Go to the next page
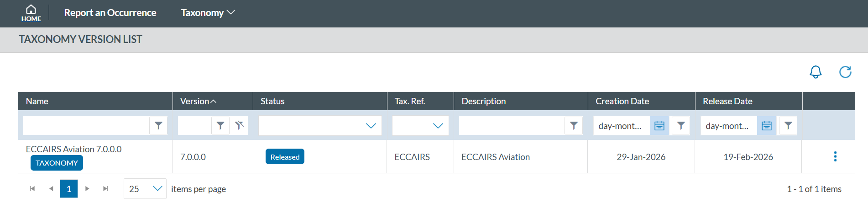The width and height of the screenshot is (868, 209). click(87, 188)
